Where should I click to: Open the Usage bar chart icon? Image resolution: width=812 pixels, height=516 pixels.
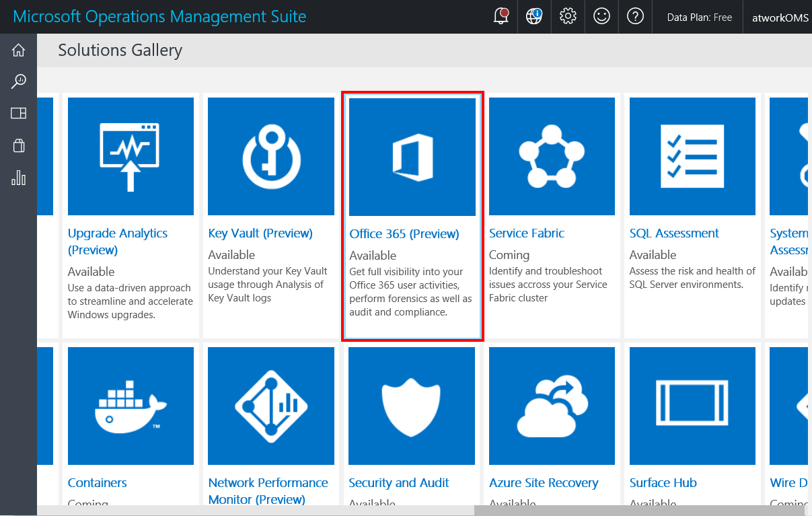click(x=18, y=178)
